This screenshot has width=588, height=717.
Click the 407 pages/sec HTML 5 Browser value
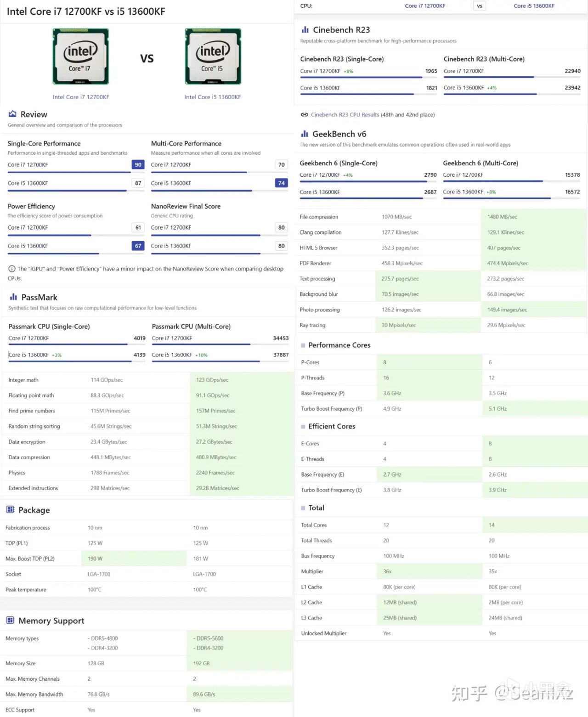point(504,248)
